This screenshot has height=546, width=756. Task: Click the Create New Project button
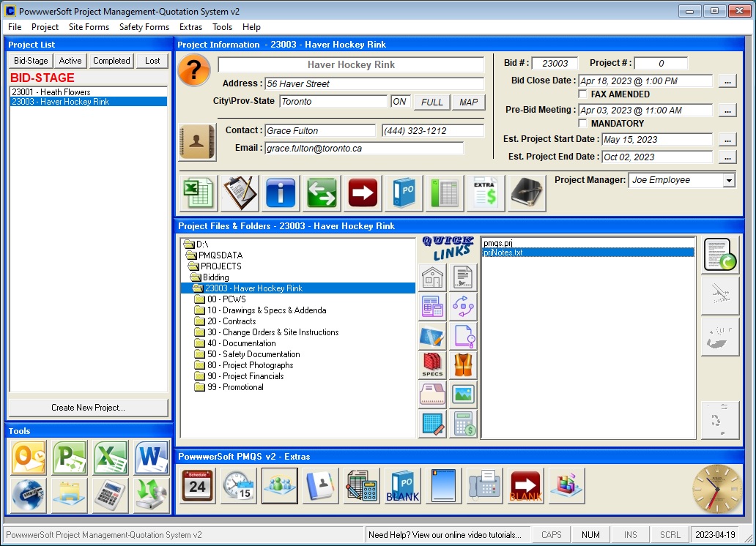click(x=88, y=408)
